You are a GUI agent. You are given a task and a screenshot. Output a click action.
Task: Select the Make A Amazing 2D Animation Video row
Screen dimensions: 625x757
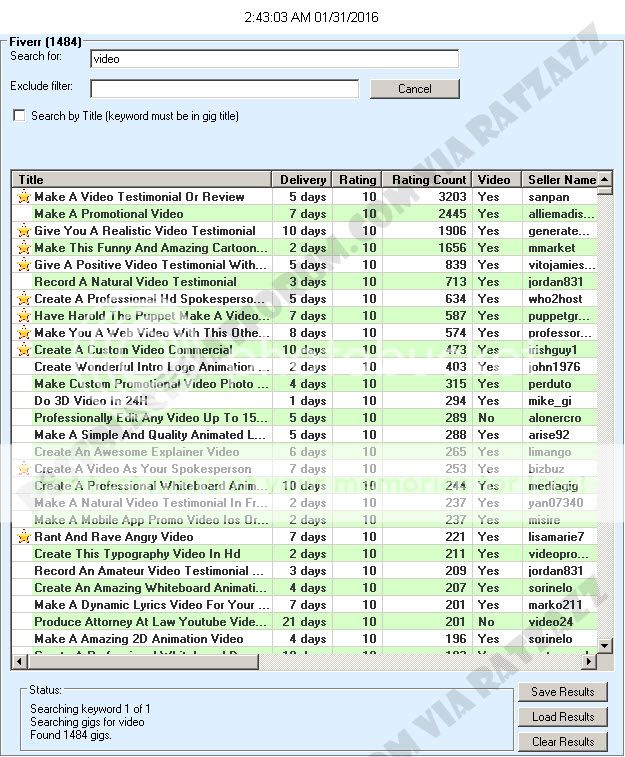tap(305, 639)
